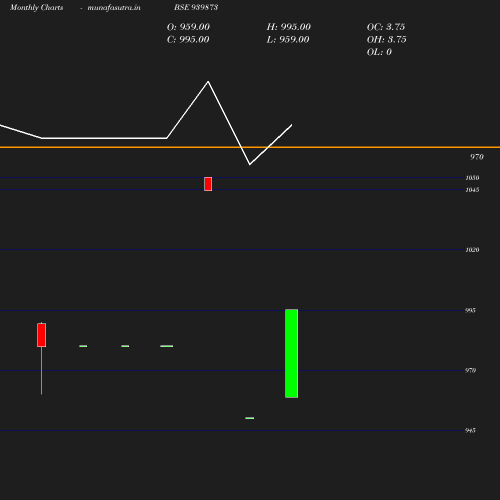This screenshot has height=500, width=500.
Task: Select the 'H: 995.00' high value
Action: 288,27
